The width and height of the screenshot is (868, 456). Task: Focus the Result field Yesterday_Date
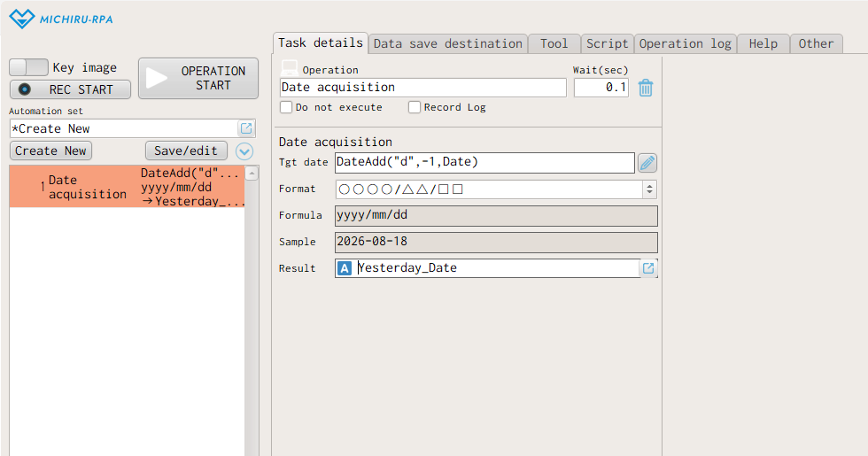click(x=496, y=268)
